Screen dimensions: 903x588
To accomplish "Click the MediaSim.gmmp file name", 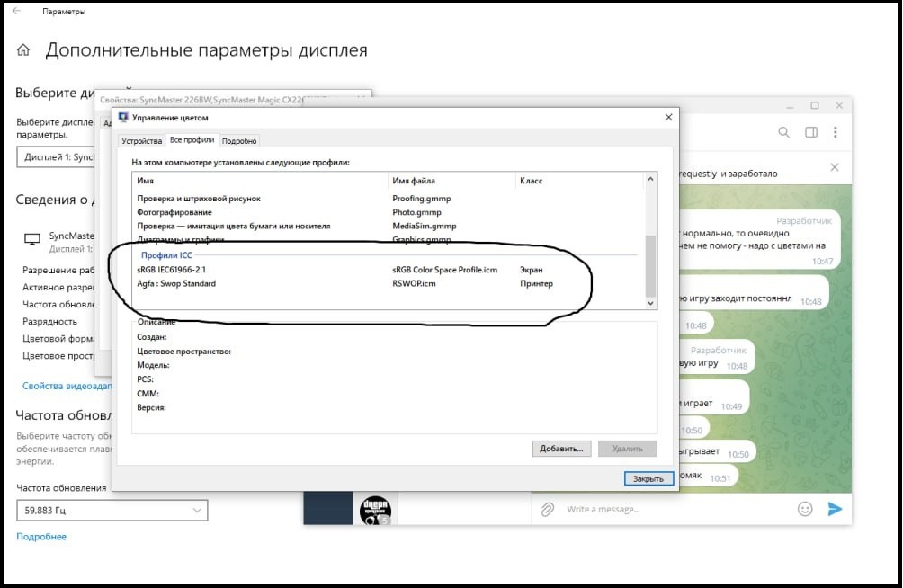I will [425, 227].
